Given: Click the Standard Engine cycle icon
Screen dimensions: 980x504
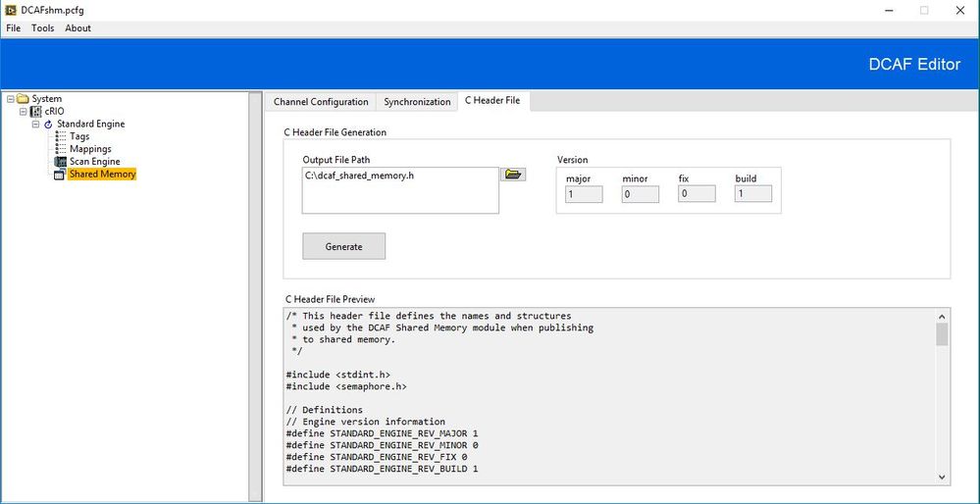Looking at the screenshot, I should (48, 125).
